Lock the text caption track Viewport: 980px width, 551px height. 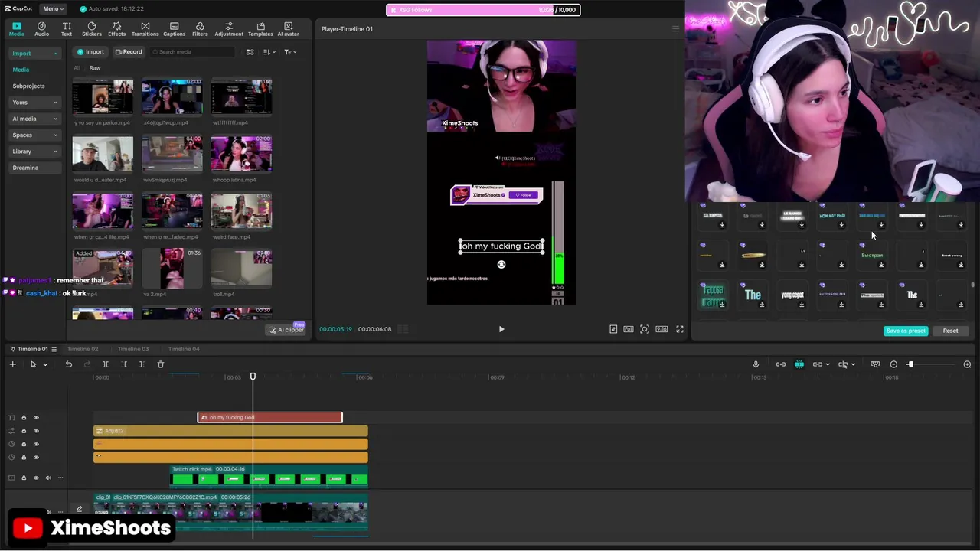[24, 418]
